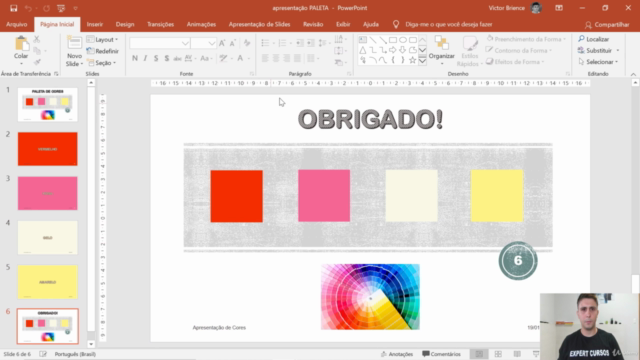Select the rectangle shape in gallery

(393, 40)
